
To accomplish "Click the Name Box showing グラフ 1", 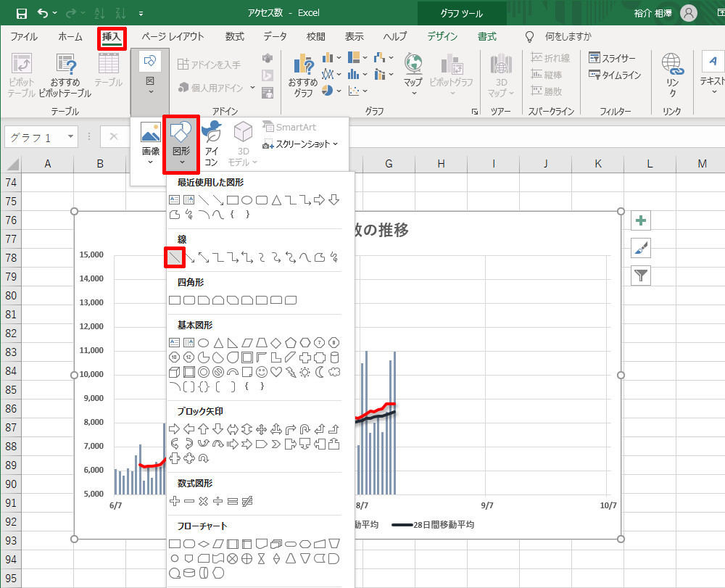I will [x=35, y=137].
